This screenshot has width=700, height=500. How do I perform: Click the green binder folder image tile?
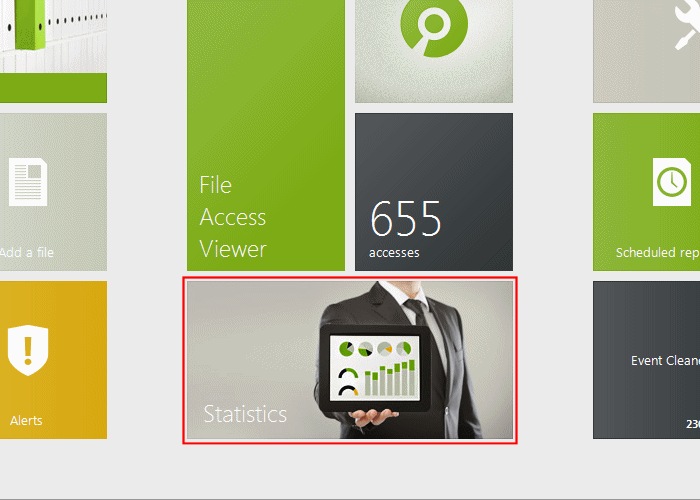pyautogui.click(x=54, y=36)
